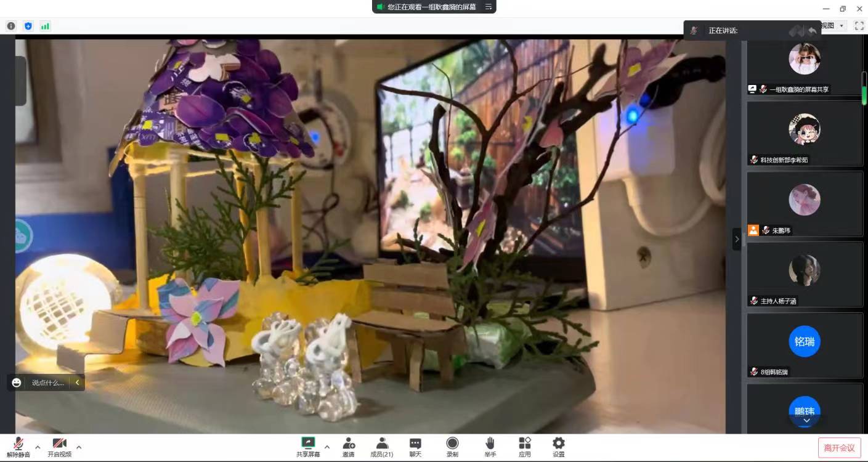
Task: Expand audio options arrow beside 解除静音
Action: [38, 447]
